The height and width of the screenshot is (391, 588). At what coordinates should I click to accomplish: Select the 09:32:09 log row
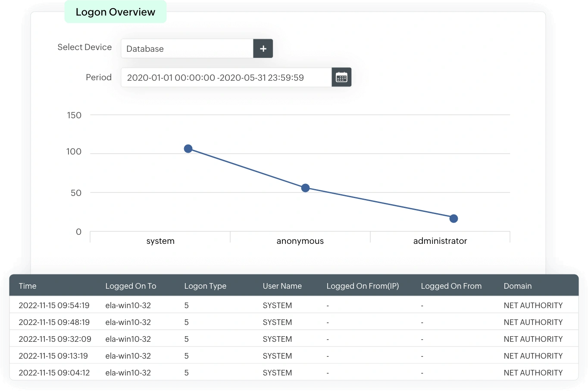point(294,339)
